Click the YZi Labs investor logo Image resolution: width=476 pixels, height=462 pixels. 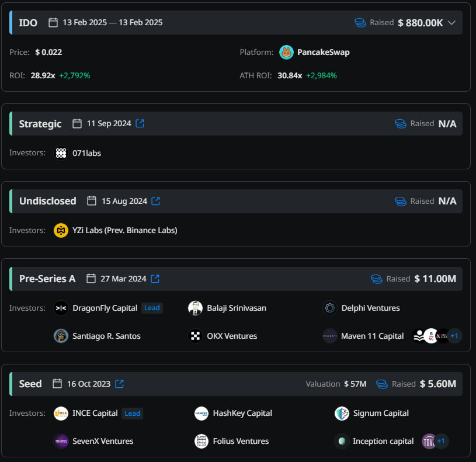click(x=61, y=230)
